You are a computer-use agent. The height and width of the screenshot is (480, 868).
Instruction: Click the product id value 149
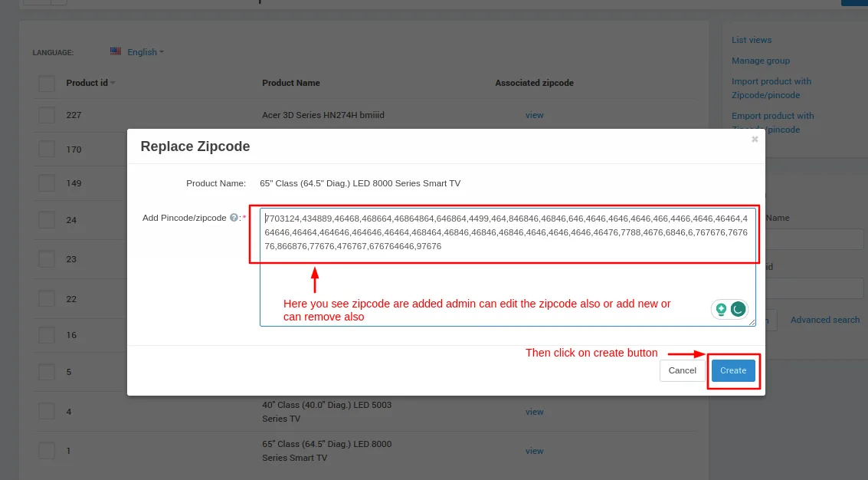coord(74,183)
